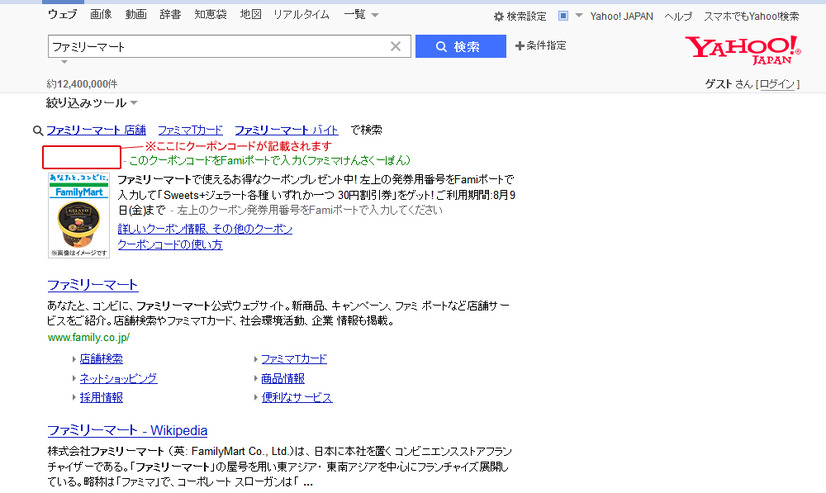This screenshot has height=493, width=826.
Task: Click related search ファミリーマート 店舗
Action: pyautogui.click(x=96, y=130)
